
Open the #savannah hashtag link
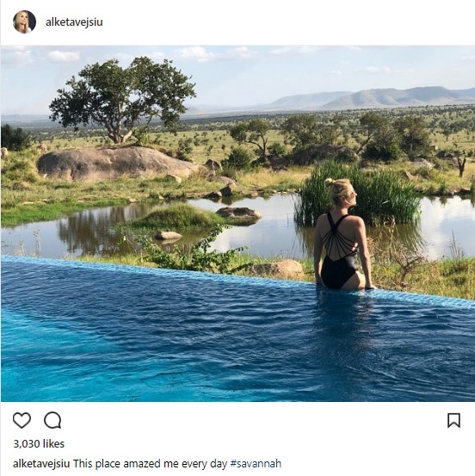(256, 464)
